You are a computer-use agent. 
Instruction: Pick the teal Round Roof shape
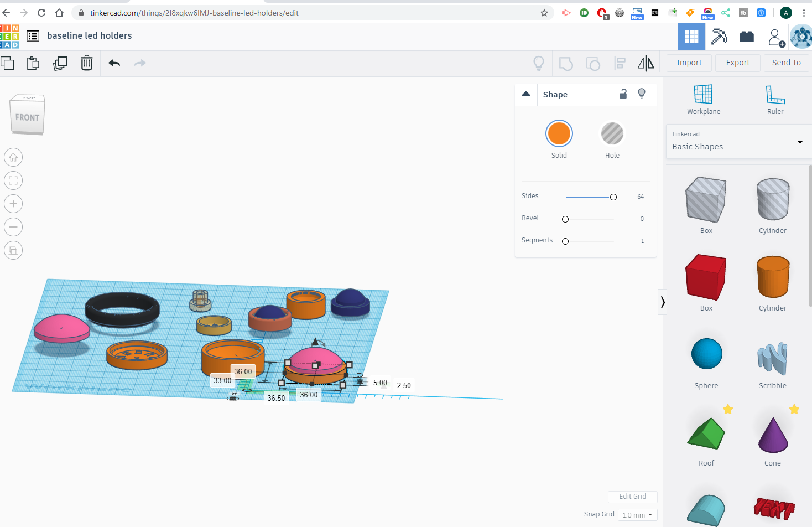pos(706,509)
